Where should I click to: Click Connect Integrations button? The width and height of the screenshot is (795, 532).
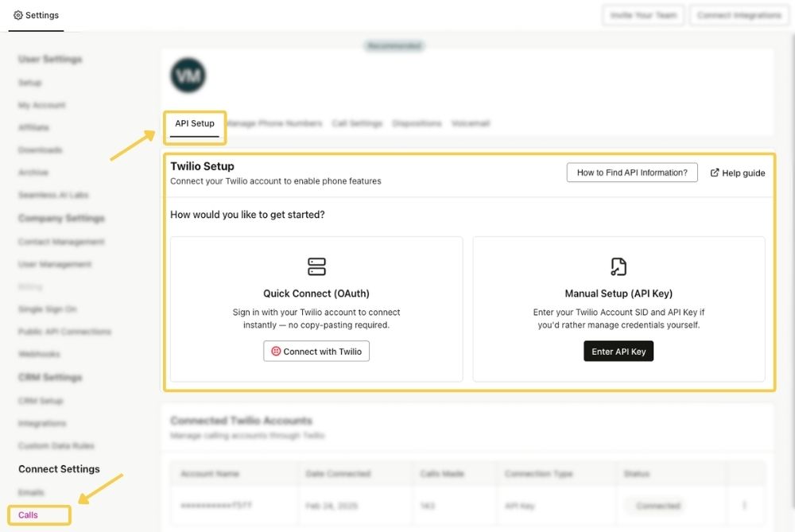(x=739, y=15)
